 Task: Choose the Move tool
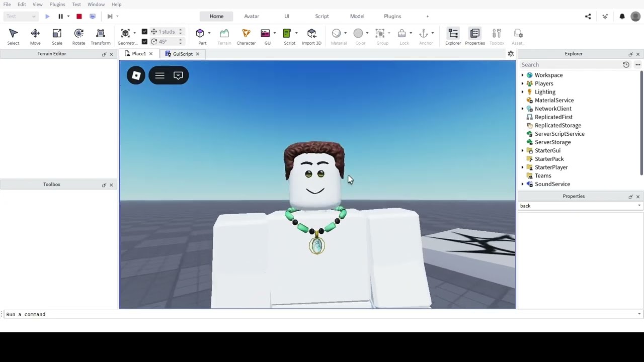35,37
